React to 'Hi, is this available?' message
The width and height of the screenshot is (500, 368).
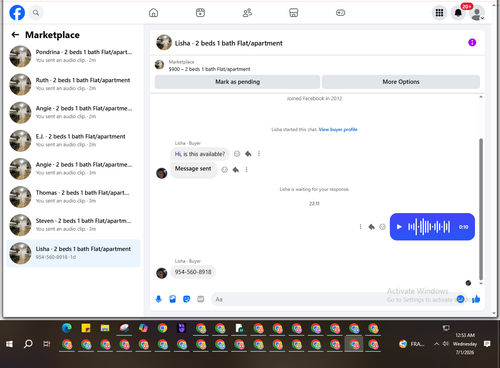(x=237, y=154)
